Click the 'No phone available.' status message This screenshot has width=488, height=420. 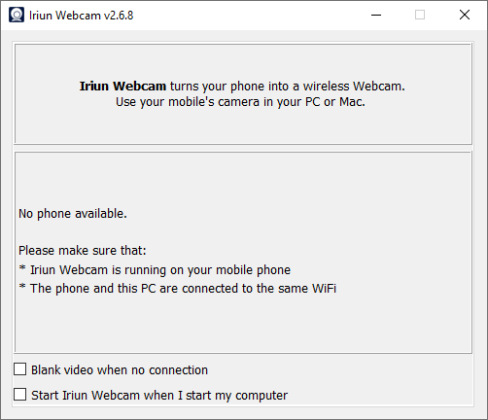click(x=73, y=214)
